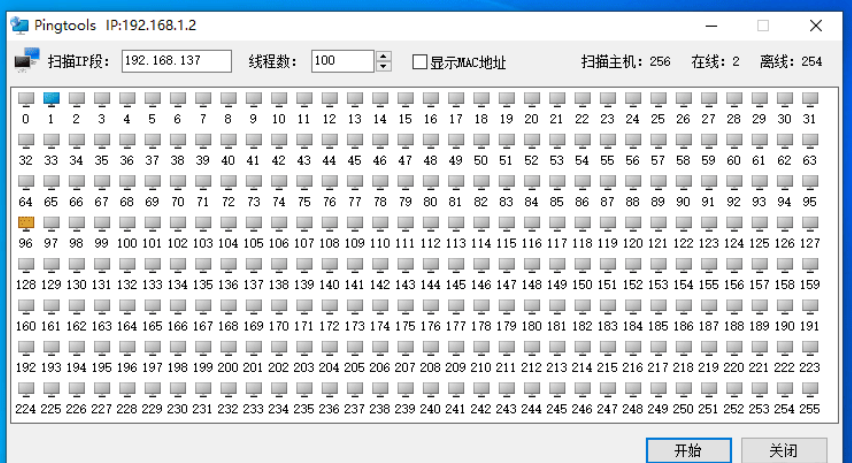Click the Pingtools IP:192.168.1.2 title text
The height and width of the screenshot is (463, 852).
(x=115, y=26)
